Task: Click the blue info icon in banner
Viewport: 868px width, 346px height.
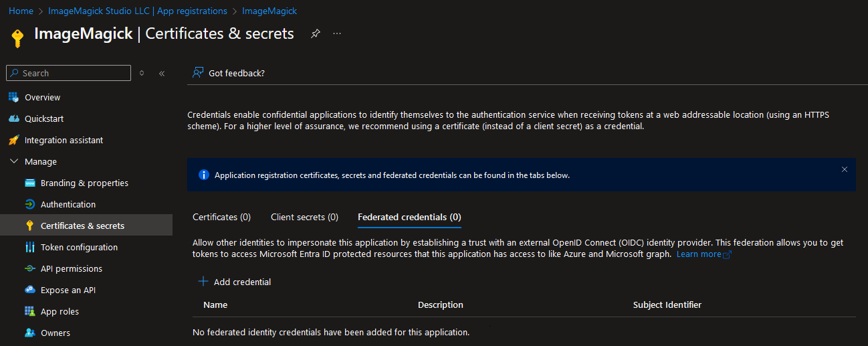Action: pyautogui.click(x=204, y=175)
